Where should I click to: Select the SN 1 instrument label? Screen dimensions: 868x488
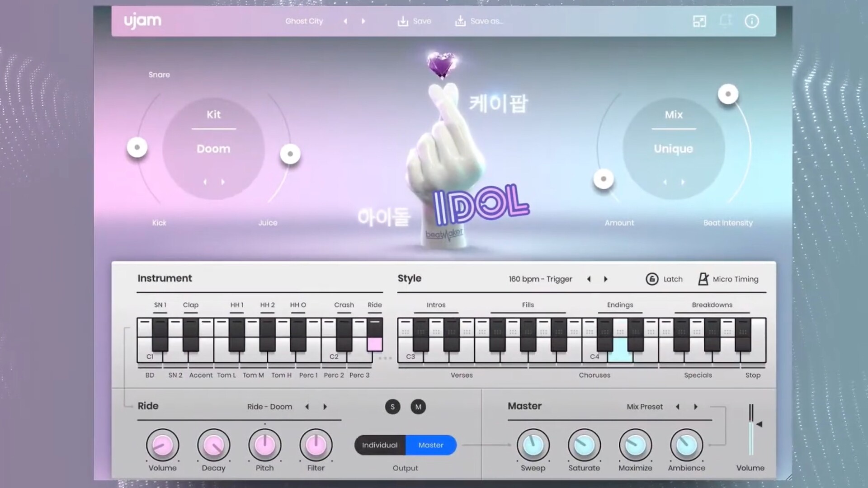(x=160, y=305)
